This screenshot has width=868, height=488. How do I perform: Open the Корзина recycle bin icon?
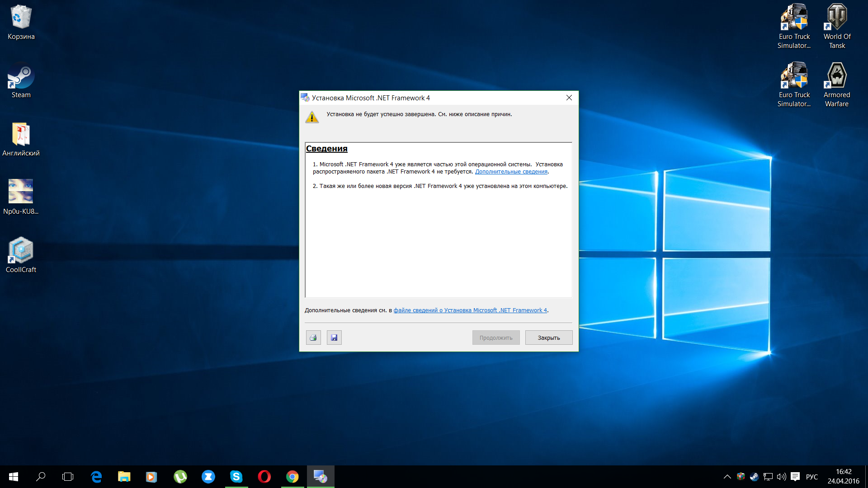coord(21,22)
